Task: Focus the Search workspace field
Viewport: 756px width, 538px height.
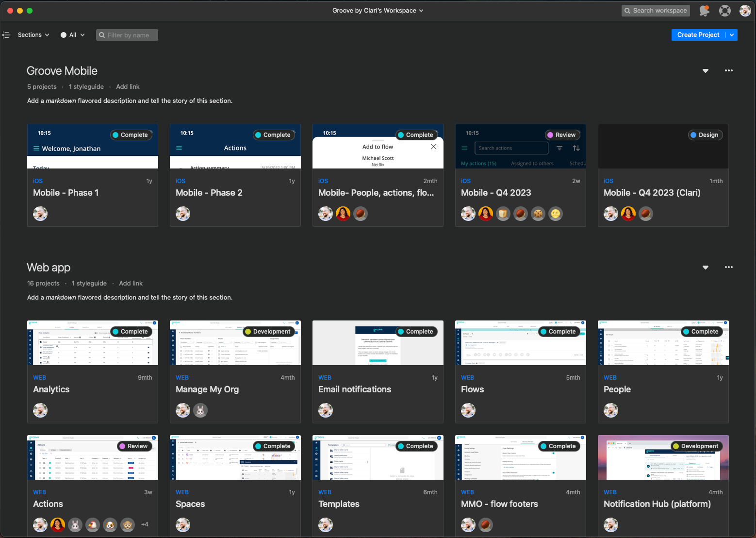Action: 656,10
